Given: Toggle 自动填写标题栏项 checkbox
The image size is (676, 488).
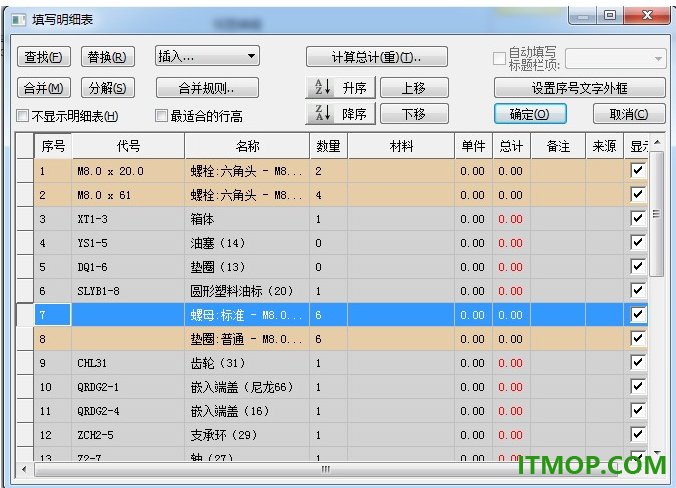Looking at the screenshot, I should 499,58.
